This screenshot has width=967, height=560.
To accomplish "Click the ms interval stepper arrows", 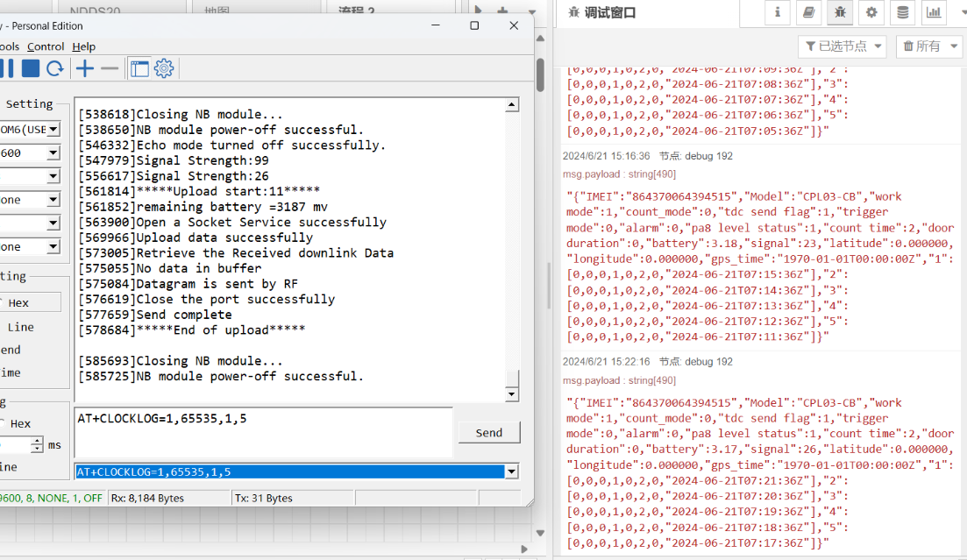I will click(x=37, y=444).
